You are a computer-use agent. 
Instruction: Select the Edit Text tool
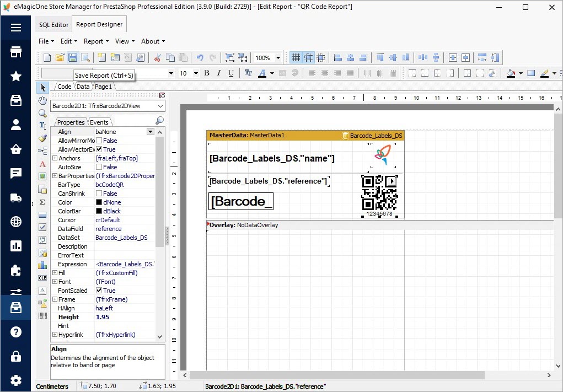42,125
